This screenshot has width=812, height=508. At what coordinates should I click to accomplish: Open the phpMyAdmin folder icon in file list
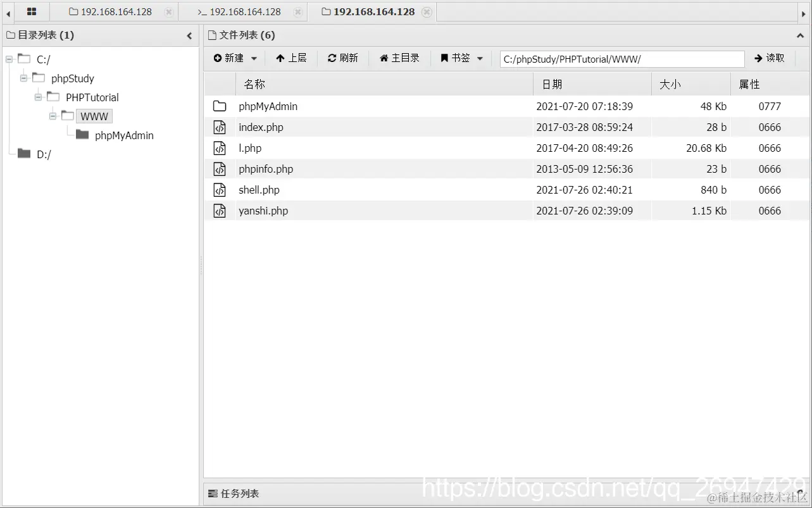click(220, 106)
